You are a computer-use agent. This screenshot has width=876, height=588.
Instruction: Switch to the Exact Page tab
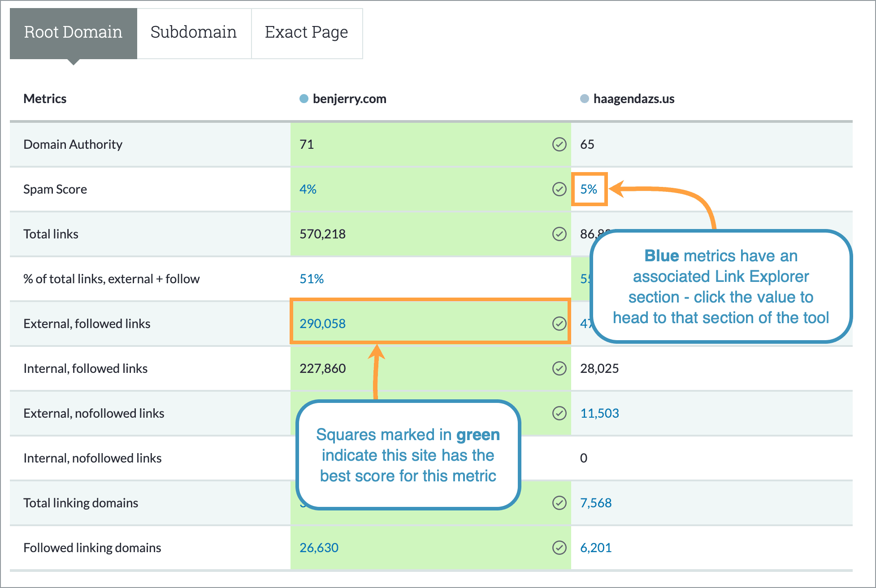tap(307, 32)
